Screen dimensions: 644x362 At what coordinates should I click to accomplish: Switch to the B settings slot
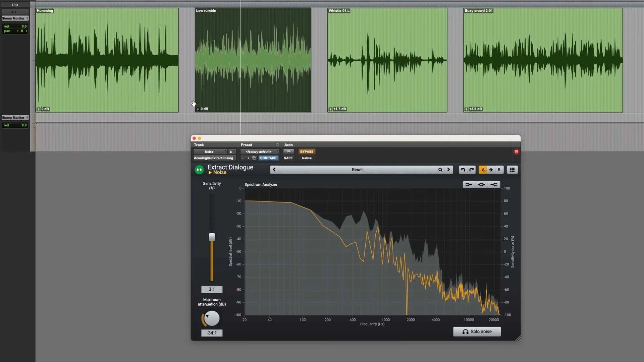click(499, 170)
